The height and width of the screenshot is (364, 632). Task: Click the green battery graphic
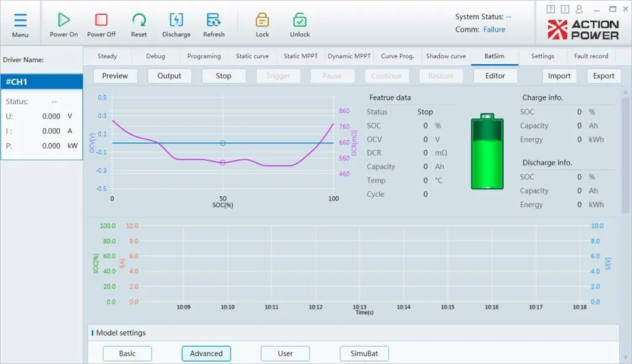488,151
